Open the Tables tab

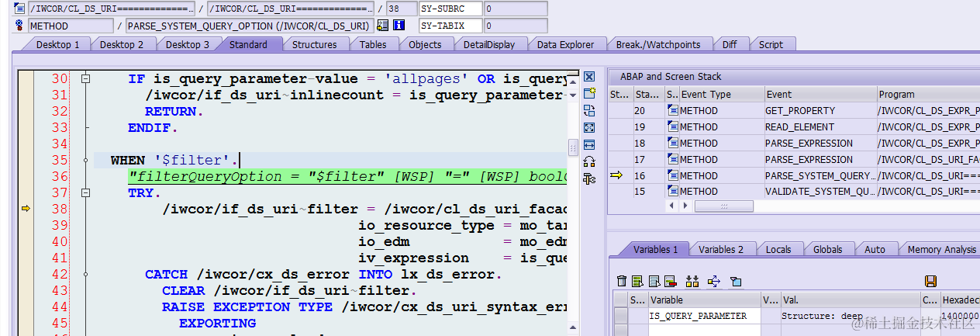point(373,44)
